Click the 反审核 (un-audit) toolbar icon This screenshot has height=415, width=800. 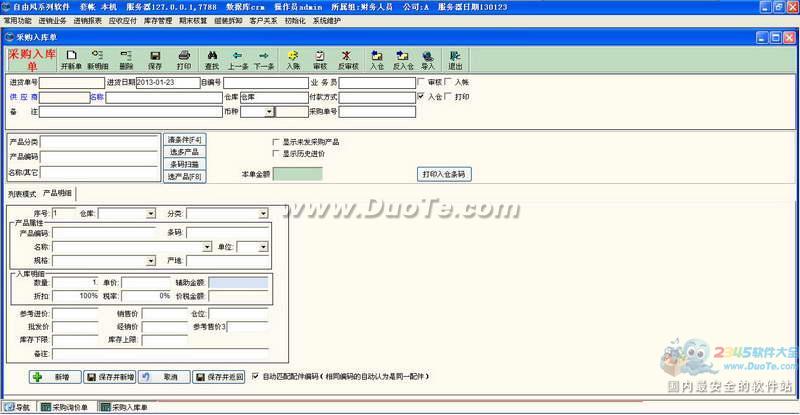pos(346,60)
